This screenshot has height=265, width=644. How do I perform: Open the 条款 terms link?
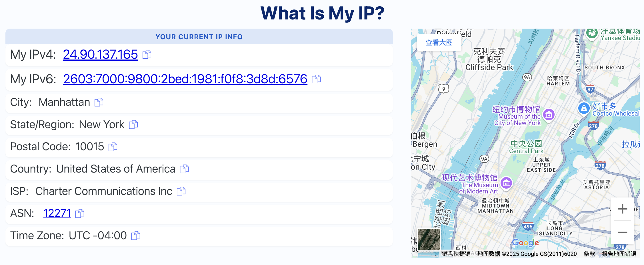pos(589,254)
